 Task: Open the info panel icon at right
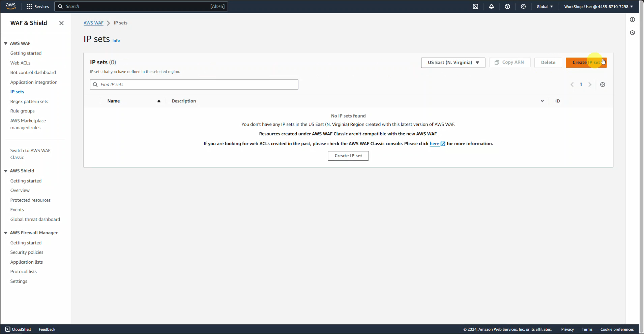coord(633,20)
